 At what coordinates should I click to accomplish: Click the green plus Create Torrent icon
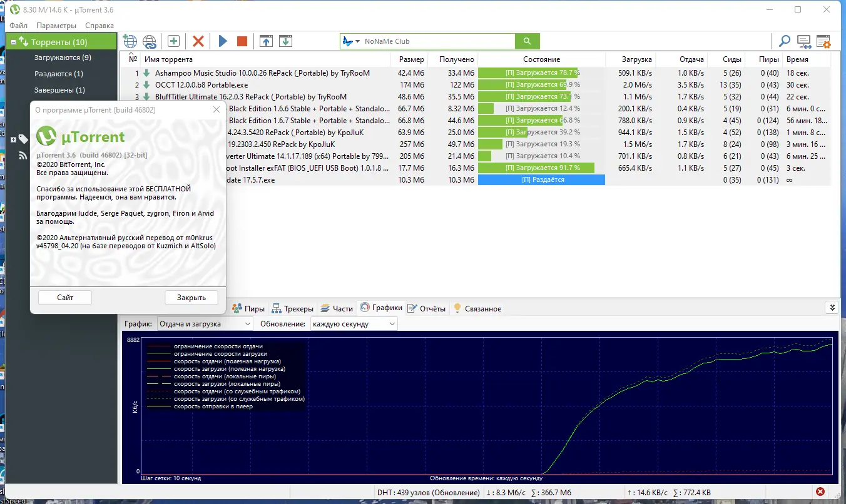pos(173,41)
